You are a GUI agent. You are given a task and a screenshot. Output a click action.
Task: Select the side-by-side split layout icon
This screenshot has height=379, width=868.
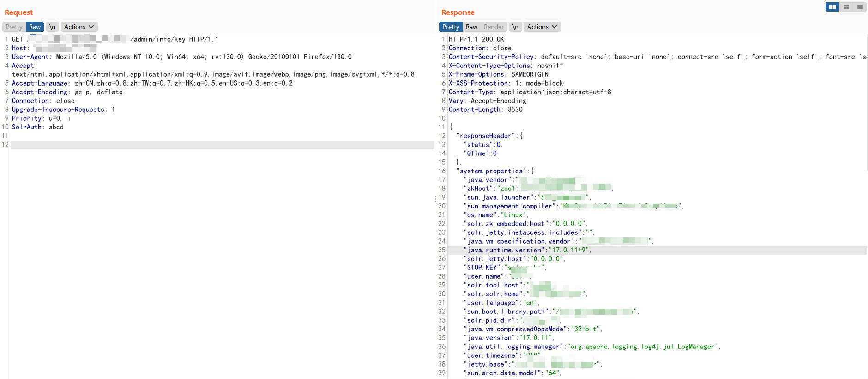[832, 7]
